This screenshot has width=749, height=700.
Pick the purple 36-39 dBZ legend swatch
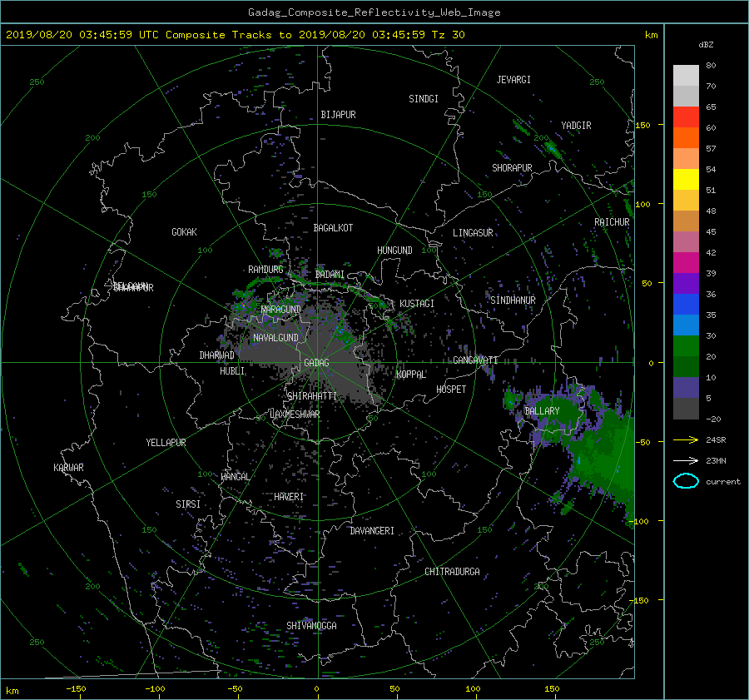click(686, 283)
